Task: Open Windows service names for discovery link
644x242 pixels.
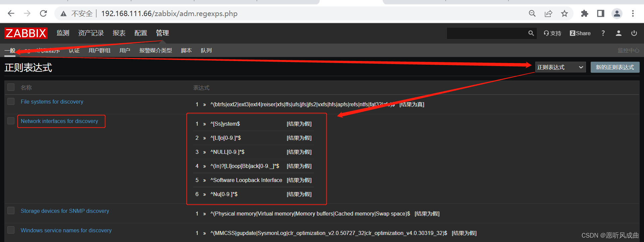Action: pos(66,230)
